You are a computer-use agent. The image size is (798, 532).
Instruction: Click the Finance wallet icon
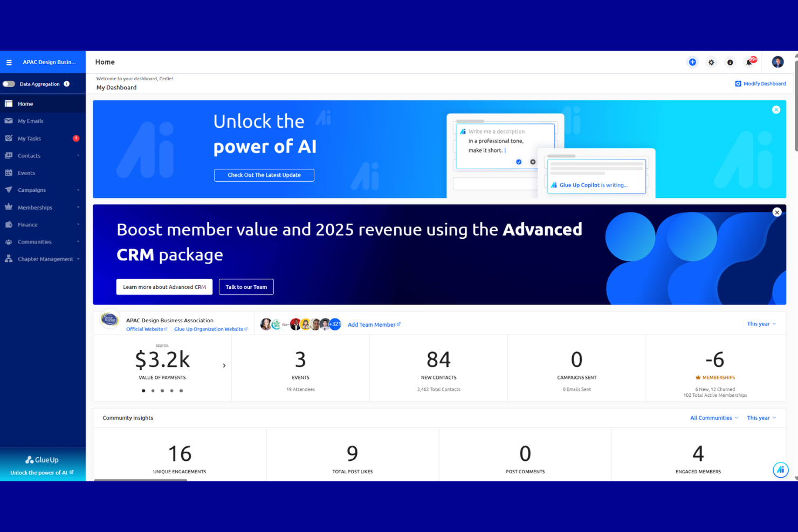(x=9, y=225)
